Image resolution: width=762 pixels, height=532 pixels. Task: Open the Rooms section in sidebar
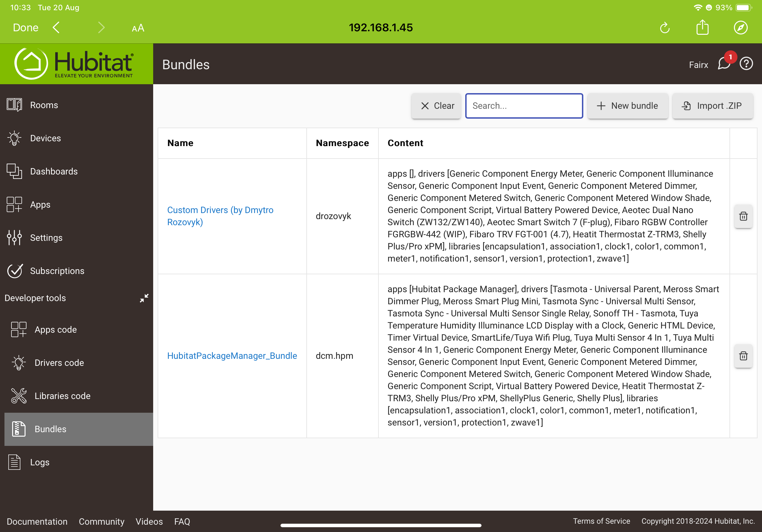43,105
